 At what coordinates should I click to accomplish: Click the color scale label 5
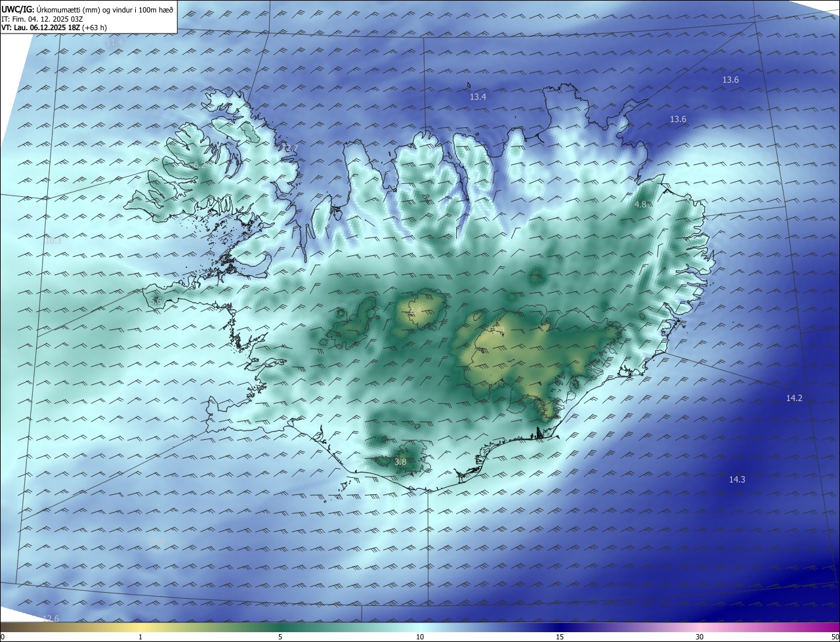(x=280, y=637)
